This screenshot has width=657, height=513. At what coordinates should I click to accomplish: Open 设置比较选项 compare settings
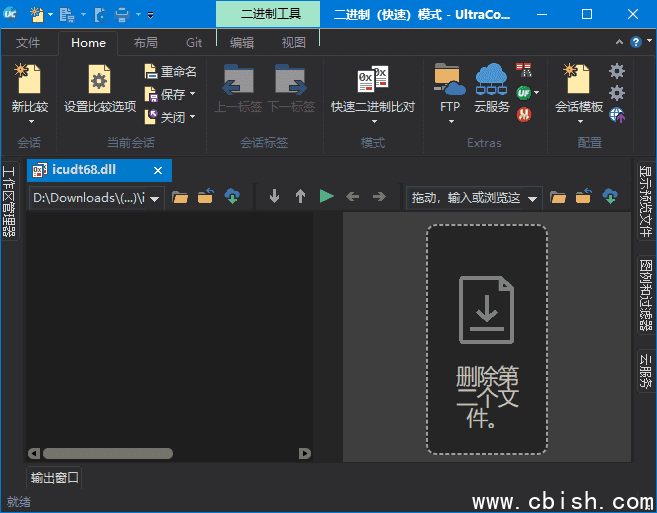pos(99,81)
